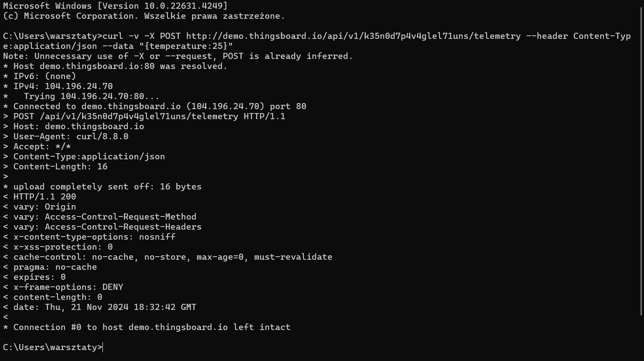Click the "Host: demo.thingsboard.io" request header line
Viewport: 644px width, 361px height.
(x=74, y=127)
